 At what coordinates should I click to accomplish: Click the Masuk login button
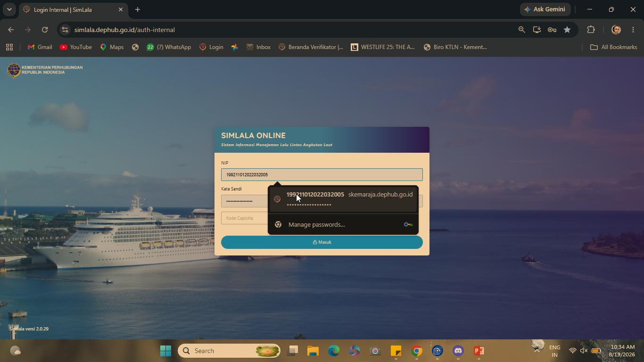coord(322,242)
